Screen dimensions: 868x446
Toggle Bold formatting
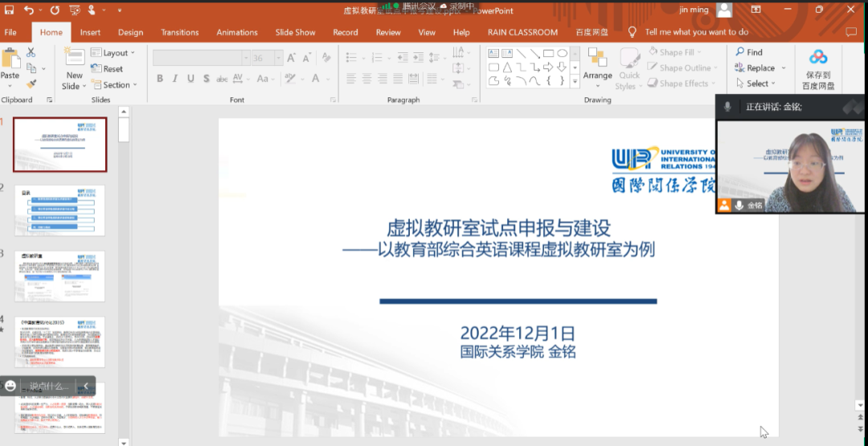pos(160,79)
